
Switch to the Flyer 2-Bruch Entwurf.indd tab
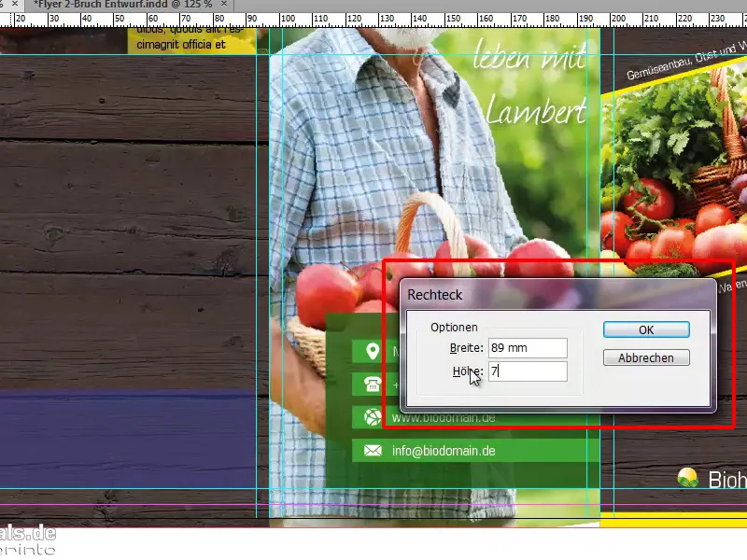tap(122, 5)
